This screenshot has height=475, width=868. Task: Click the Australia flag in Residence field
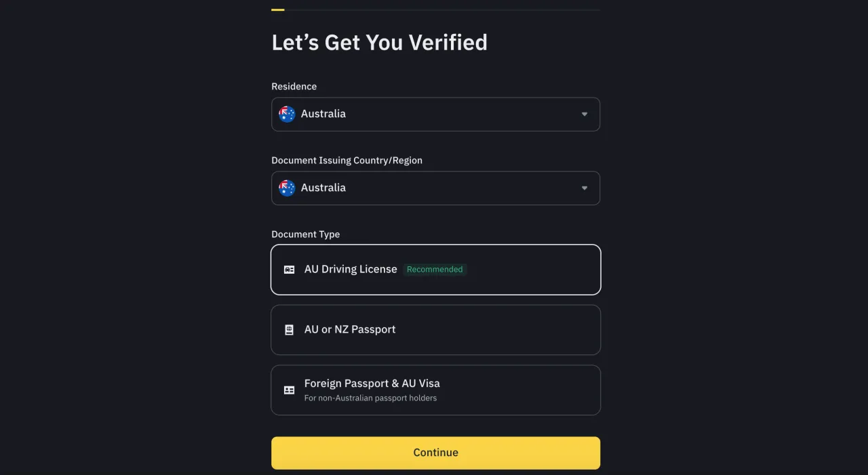pos(287,114)
